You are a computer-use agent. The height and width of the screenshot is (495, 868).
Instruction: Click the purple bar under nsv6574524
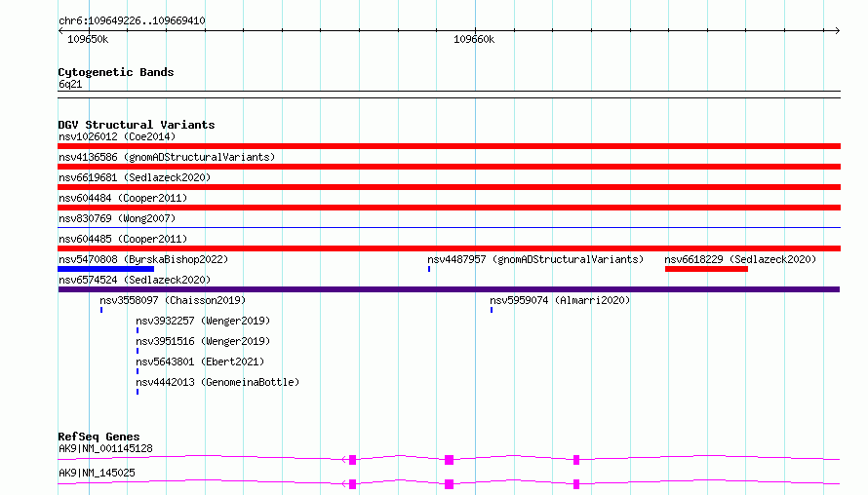coord(449,289)
